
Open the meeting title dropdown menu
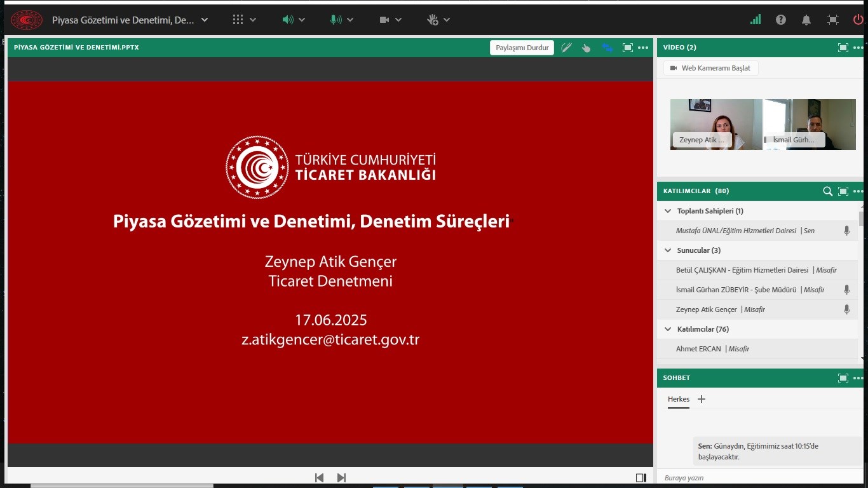point(205,20)
